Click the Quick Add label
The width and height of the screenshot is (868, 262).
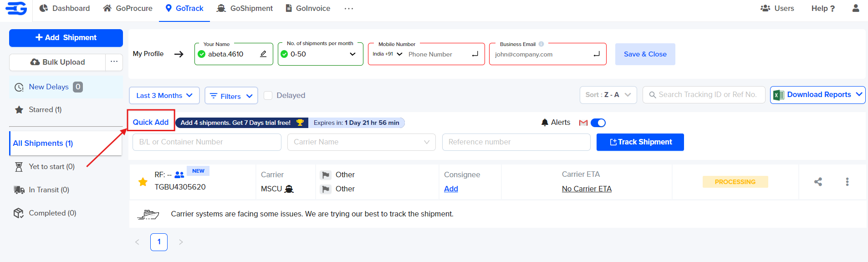point(151,122)
